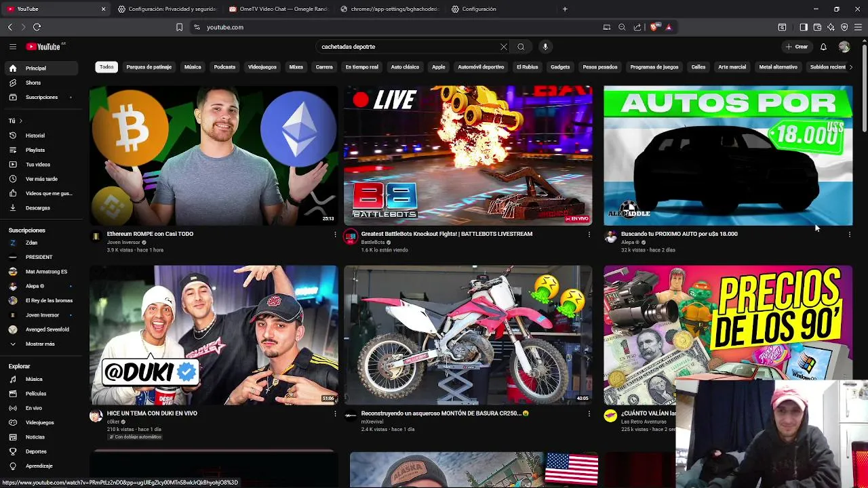The image size is (868, 488).
Task: Open Videojuegos under Explorar
Action: tap(41, 422)
